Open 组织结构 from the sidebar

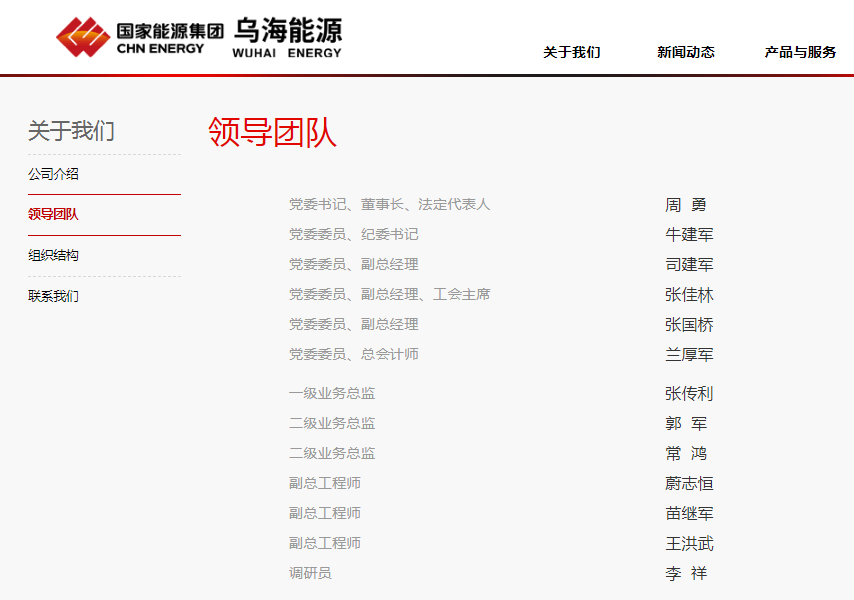[x=50, y=255]
